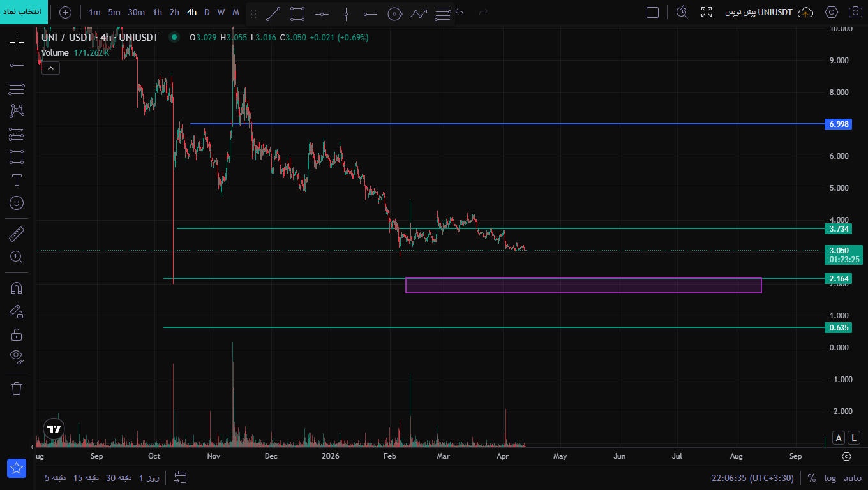
Task: Switch to the daily D timeframe
Action: tap(207, 12)
